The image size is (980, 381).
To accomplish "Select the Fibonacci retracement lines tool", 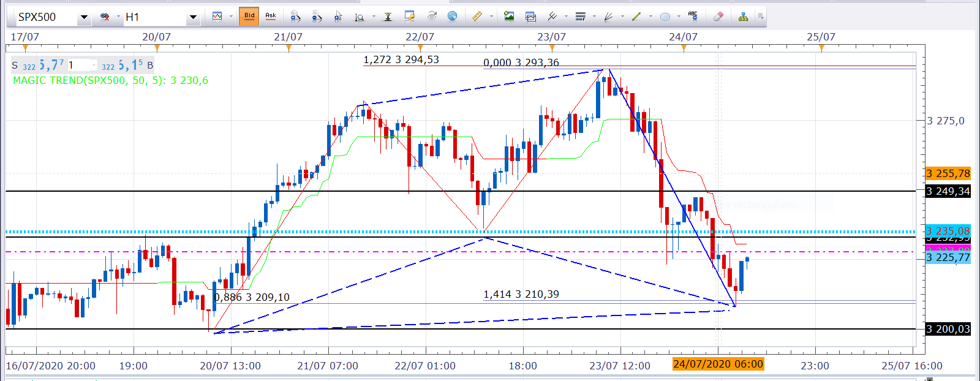I will [581, 17].
